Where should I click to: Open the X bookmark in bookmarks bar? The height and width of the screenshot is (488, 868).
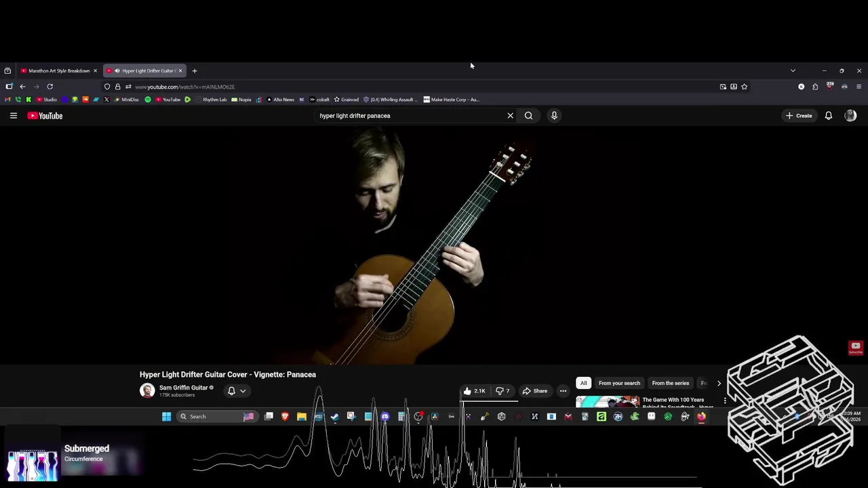point(106,100)
